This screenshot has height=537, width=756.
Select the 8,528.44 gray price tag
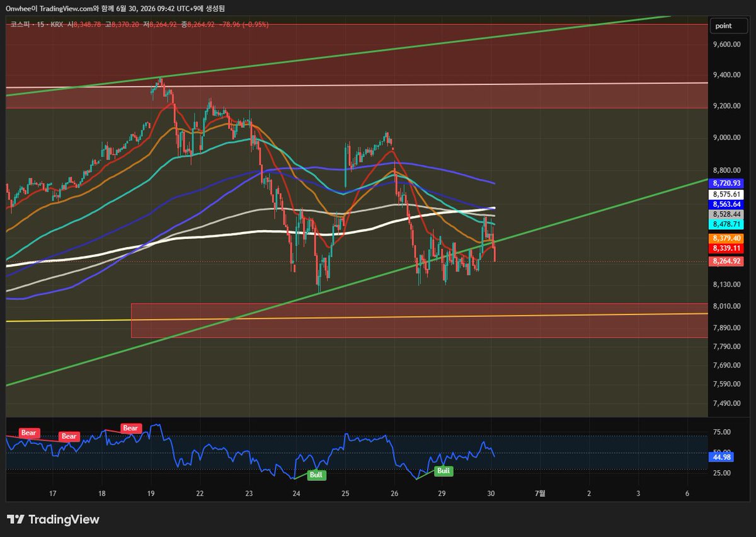(728, 214)
